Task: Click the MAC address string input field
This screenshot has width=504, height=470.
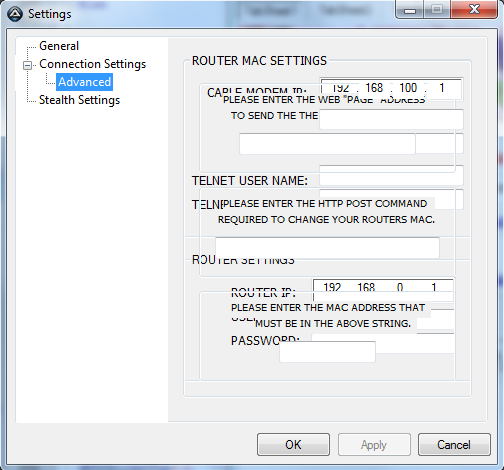Action: pyautogui.click(x=327, y=352)
